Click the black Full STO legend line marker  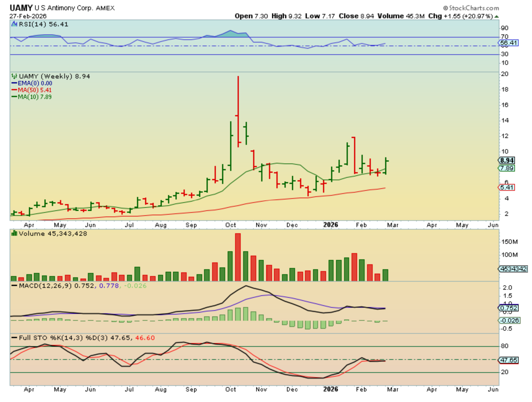pos(14,337)
